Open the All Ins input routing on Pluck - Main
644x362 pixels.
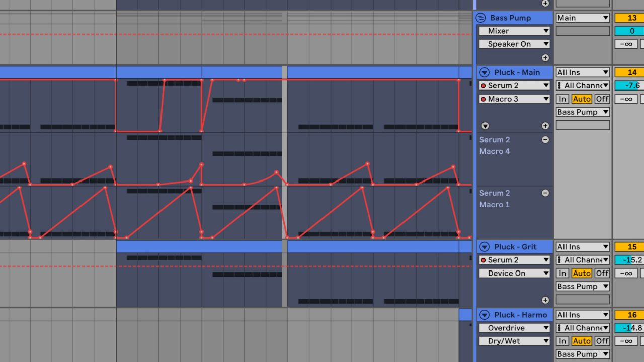582,72
